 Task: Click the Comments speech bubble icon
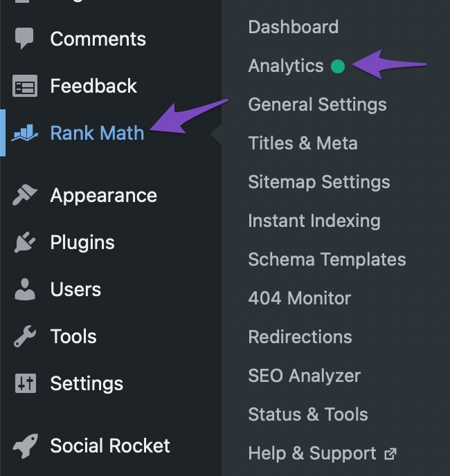(24, 38)
